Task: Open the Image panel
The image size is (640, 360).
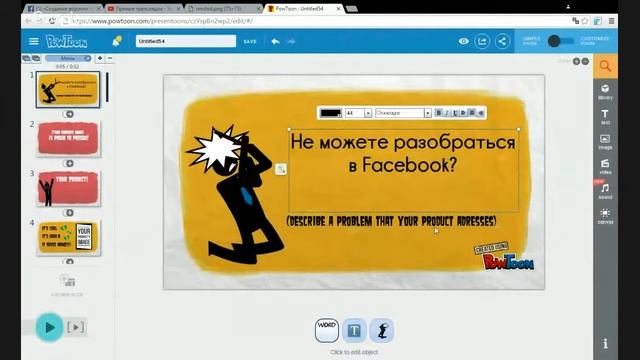Action: (605, 142)
